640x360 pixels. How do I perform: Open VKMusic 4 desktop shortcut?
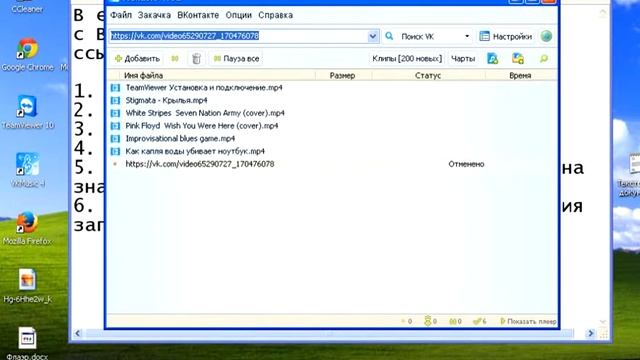pyautogui.click(x=27, y=171)
